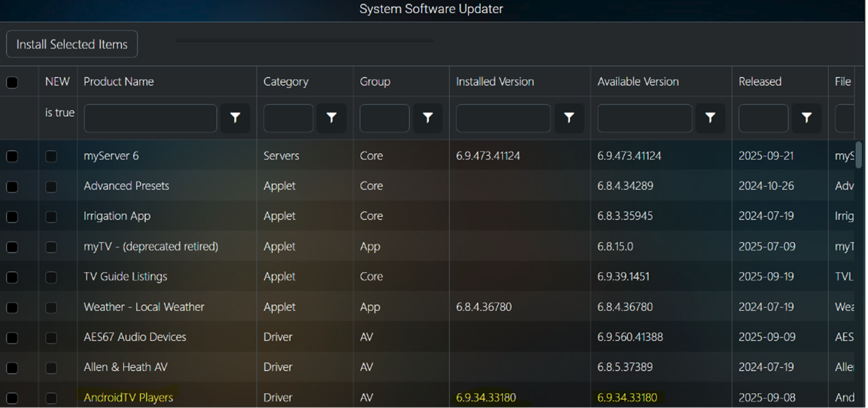Click available version 6.8.3.35945
This screenshot has height=408, width=868.
[x=625, y=216]
